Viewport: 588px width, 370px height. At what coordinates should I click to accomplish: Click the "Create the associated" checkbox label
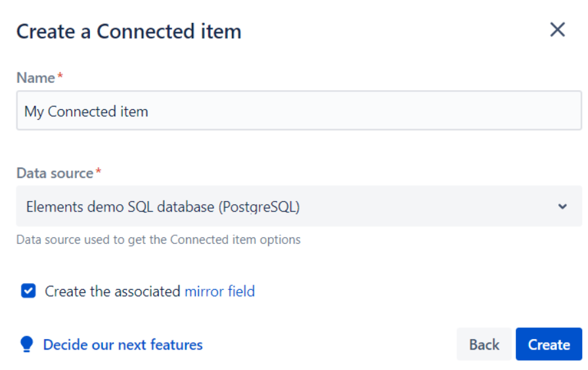point(112,291)
